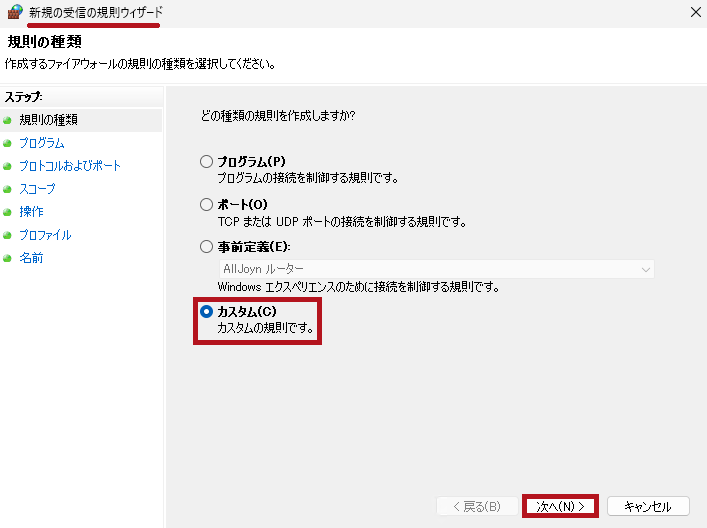Click the green bullet beside プログラム step
This screenshot has height=528, width=707.
(x=7, y=144)
